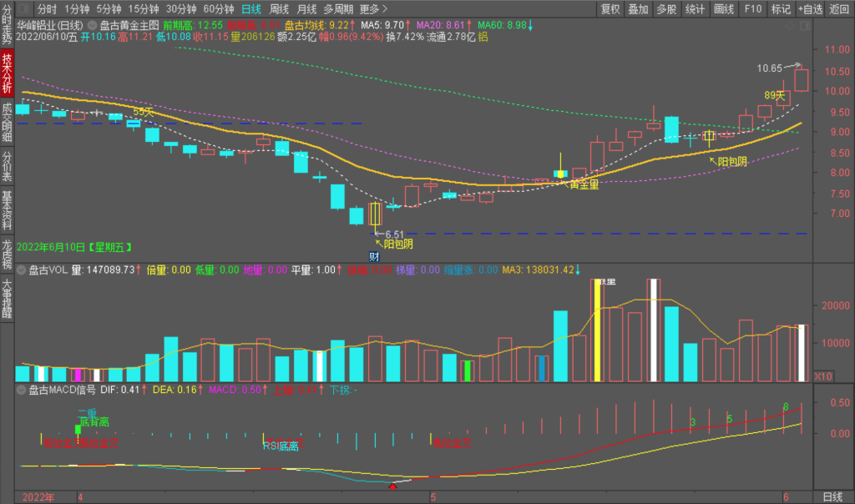This screenshot has width=855, height=504.
Task: Switch to the 60分钟 chart period
Action: point(219,9)
